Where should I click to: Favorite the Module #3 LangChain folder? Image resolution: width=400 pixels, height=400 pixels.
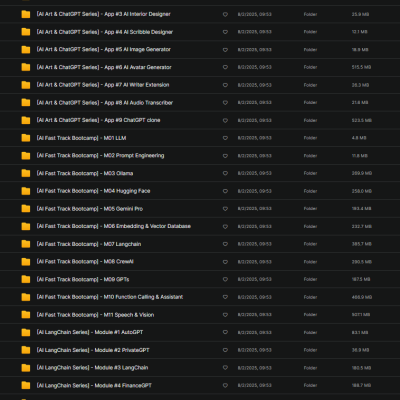[x=225, y=368]
